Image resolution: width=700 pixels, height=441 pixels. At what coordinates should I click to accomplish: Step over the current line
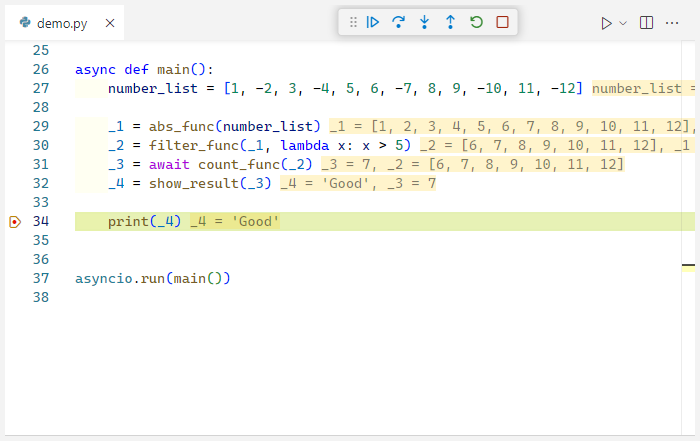[x=398, y=22]
